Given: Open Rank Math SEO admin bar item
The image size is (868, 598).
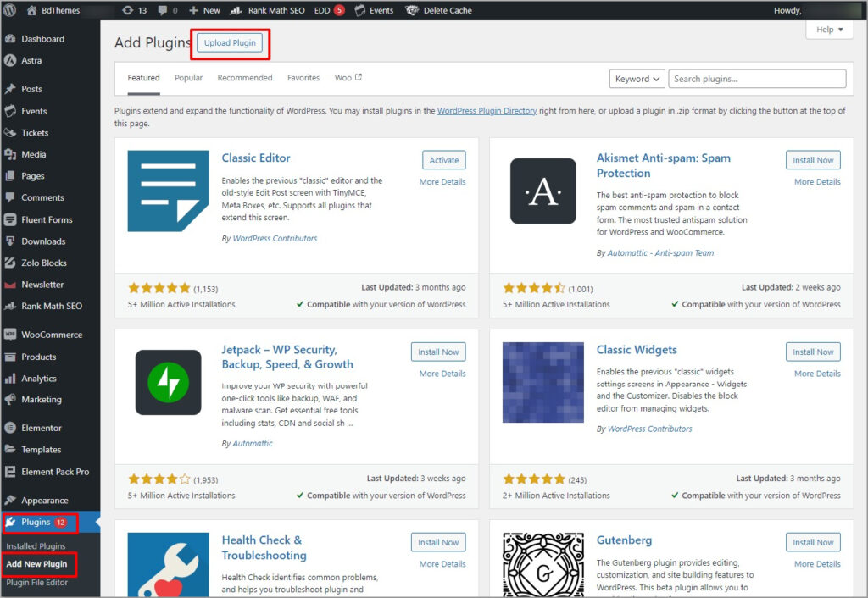Looking at the screenshot, I should click(267, 10).
